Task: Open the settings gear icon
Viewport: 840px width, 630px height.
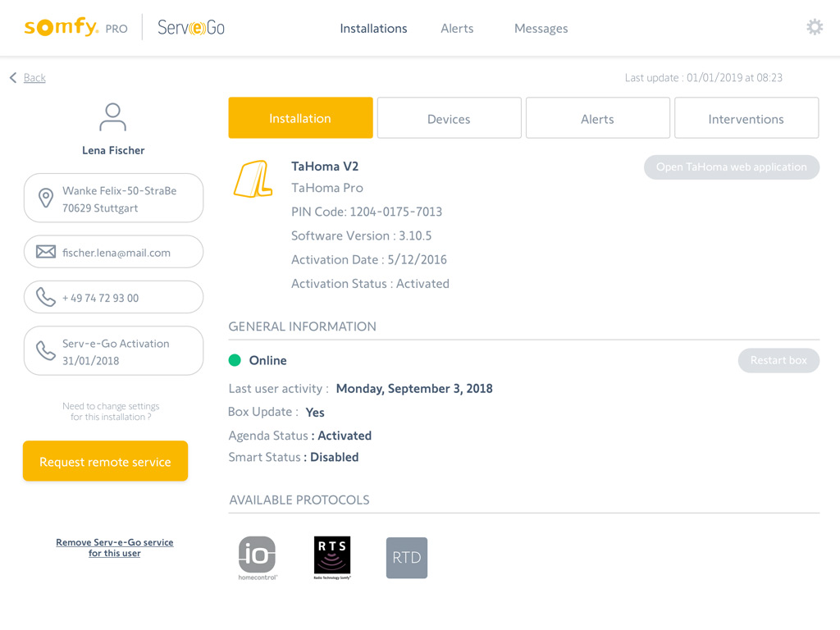Action: tap(815, 27)
